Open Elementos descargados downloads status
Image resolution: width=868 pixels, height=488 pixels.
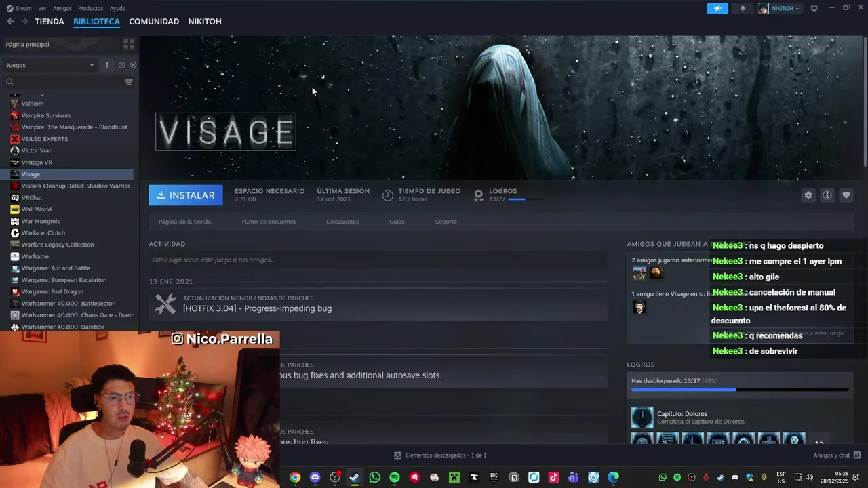pos(440,455)
